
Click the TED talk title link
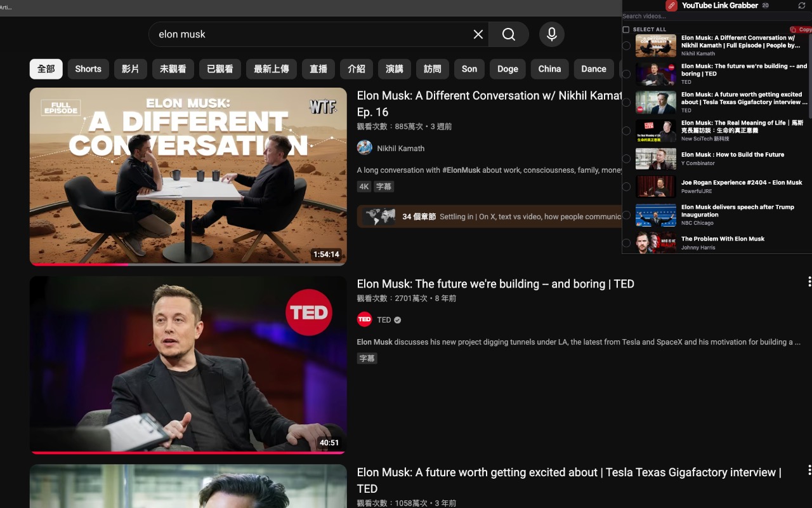pos(495,284)
